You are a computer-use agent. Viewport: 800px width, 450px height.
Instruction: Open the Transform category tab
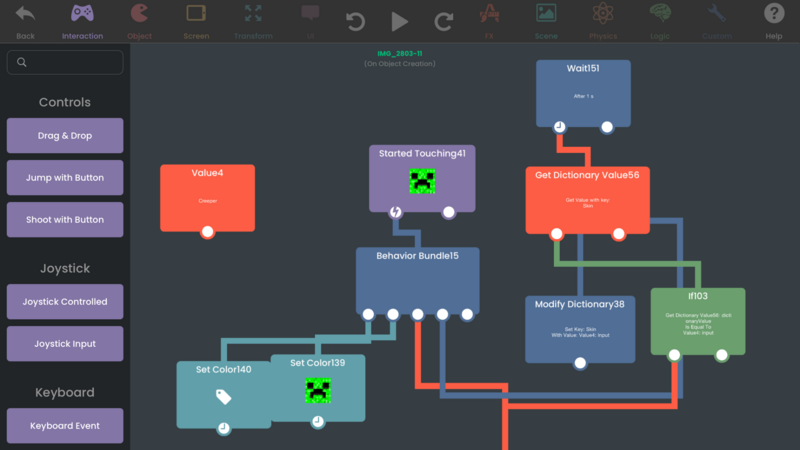click(x=253, y=21)
